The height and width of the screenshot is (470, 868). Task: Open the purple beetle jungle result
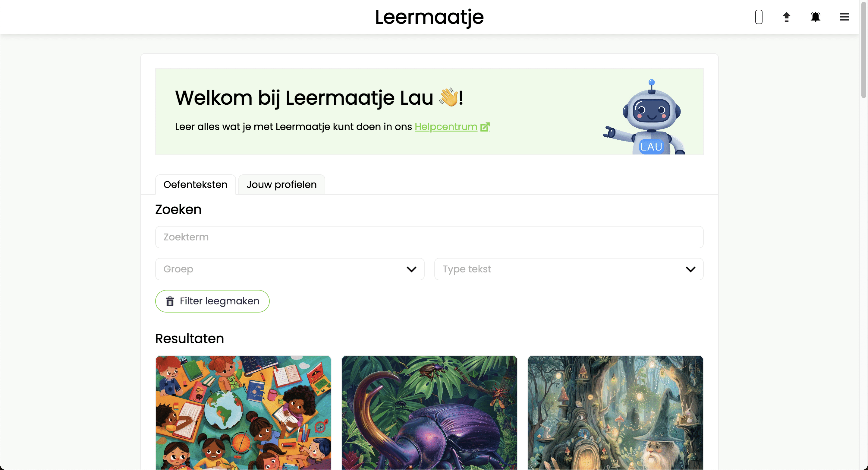pos(429,413)
